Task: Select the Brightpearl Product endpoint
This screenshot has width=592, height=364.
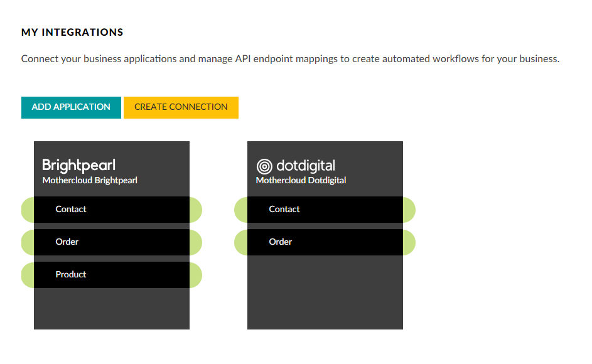Action: [x=112, y=275]
